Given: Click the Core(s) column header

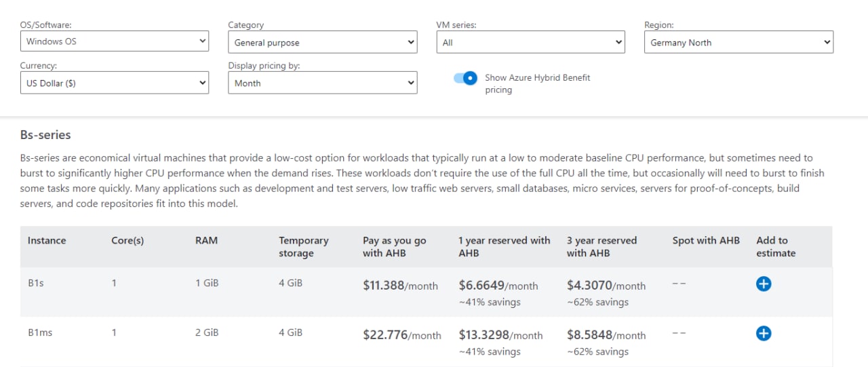Looking at the screenshot, I should [x=127, y=240].
